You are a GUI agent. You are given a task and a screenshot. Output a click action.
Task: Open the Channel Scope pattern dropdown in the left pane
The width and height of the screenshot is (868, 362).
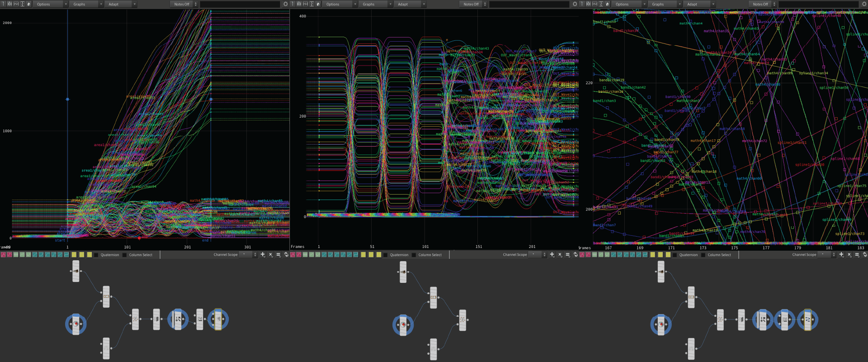click(x=248, y=255)
